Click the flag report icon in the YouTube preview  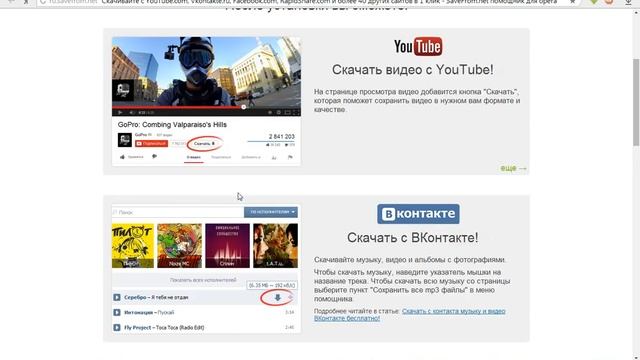[290, 157]
